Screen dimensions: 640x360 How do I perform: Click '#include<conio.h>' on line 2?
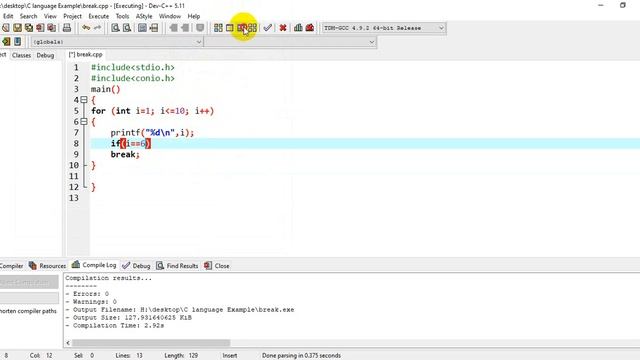133,78
